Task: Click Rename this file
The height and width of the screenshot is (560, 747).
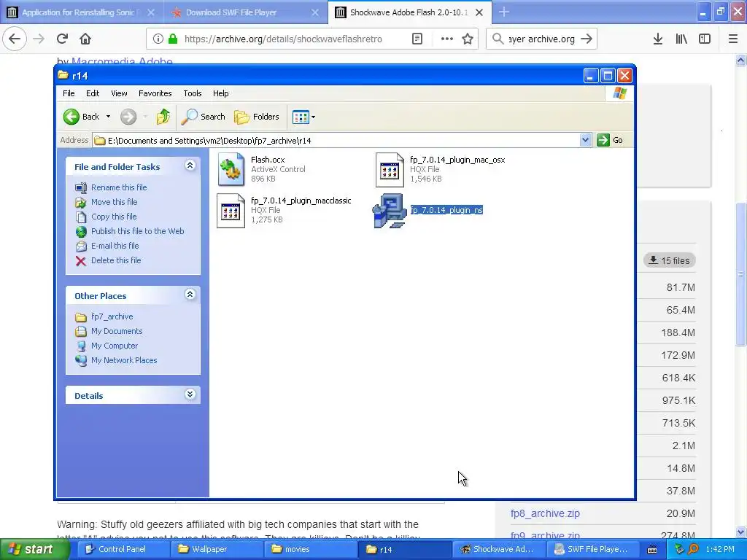Action: [119, 187]
